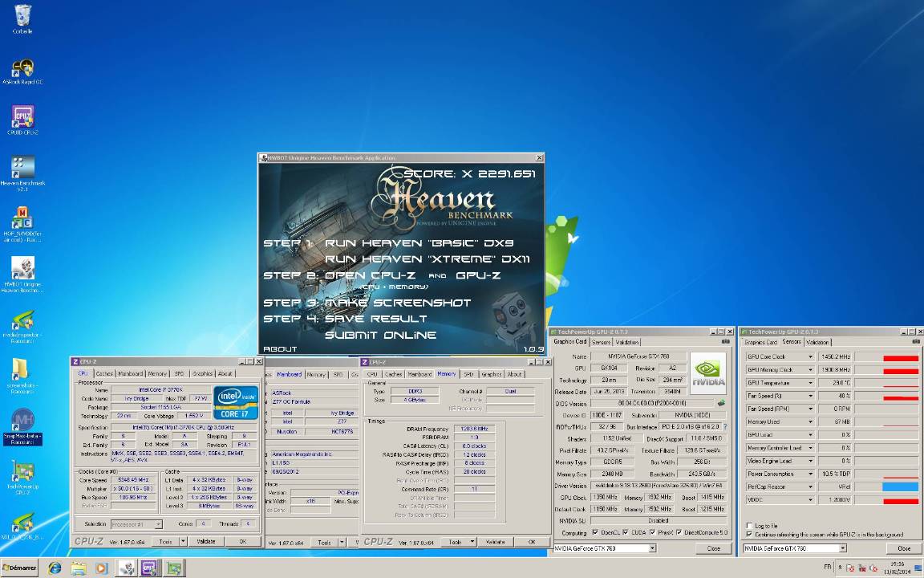
Task: Open Validation tab in GPU-Z Sensors window
Action: (x=817, y=342)
